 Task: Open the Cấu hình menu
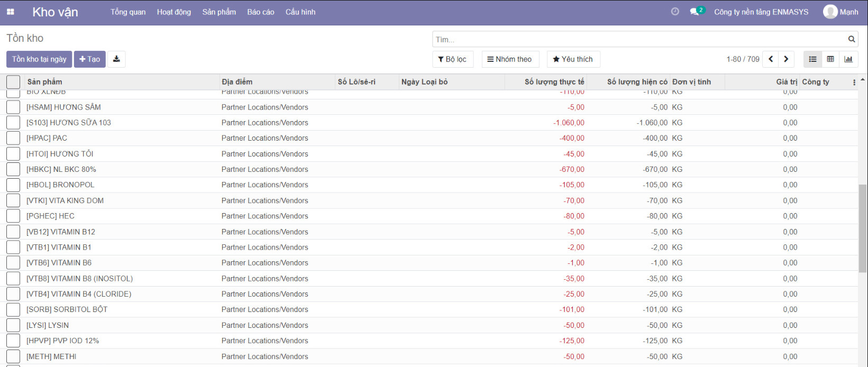point(300,12)
